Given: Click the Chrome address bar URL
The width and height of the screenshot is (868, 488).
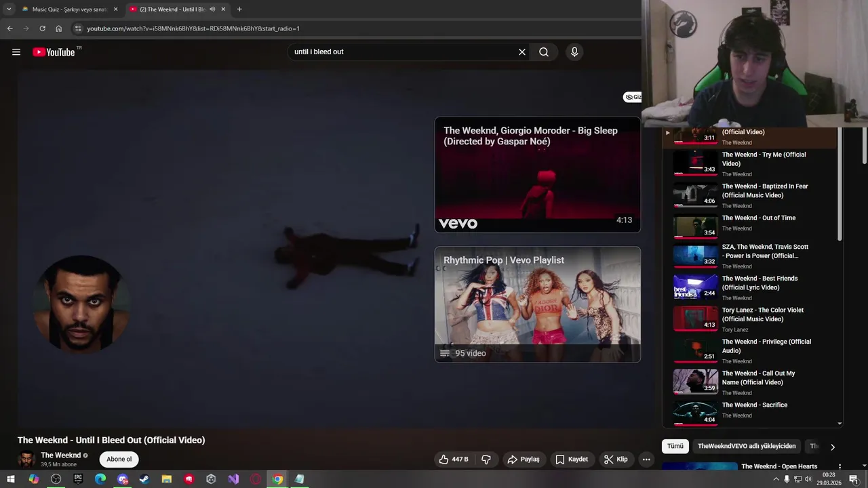Looking at the screenshot, I should [193, 28].
